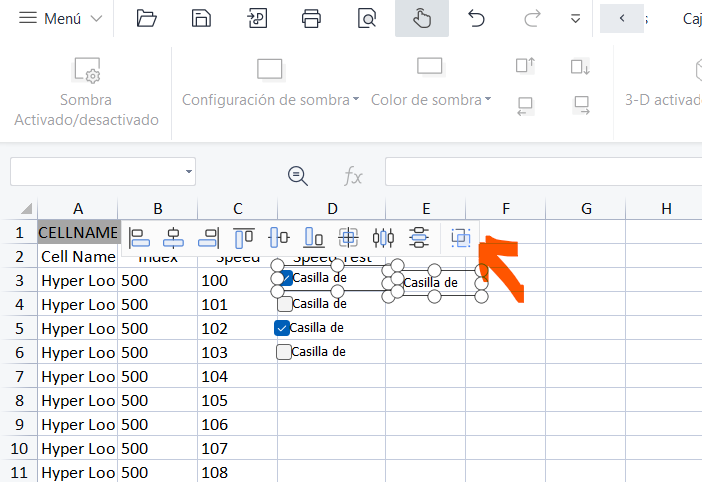This screenshot has height=482, width=702.
Task: Click the Group objects icon
Action: coord(461,238)
